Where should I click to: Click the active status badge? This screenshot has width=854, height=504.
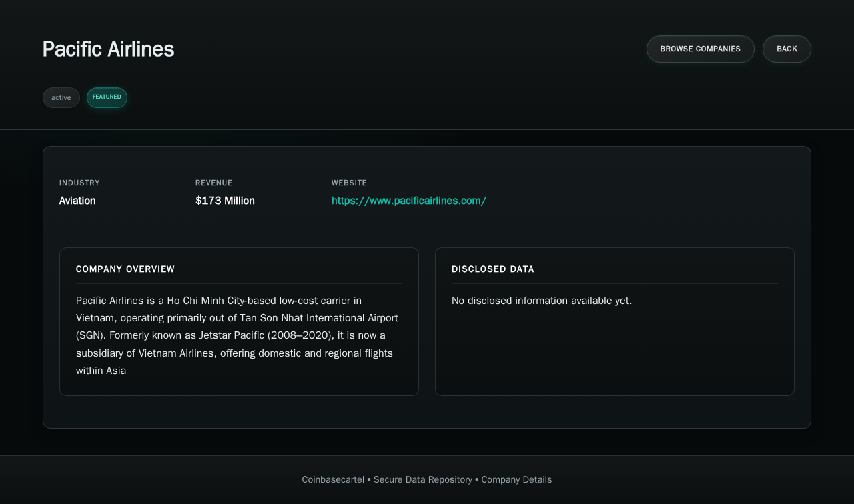pyautogui.click(x=61, y=98)
